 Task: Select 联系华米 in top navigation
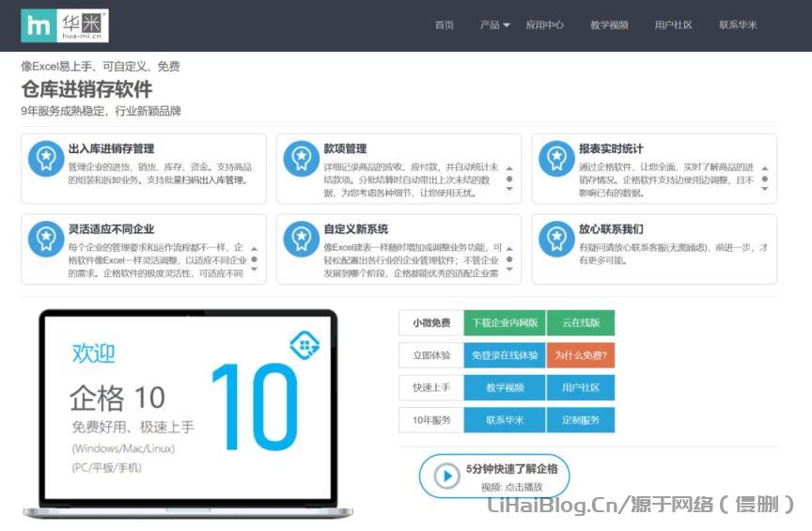(x=738, y=24)
